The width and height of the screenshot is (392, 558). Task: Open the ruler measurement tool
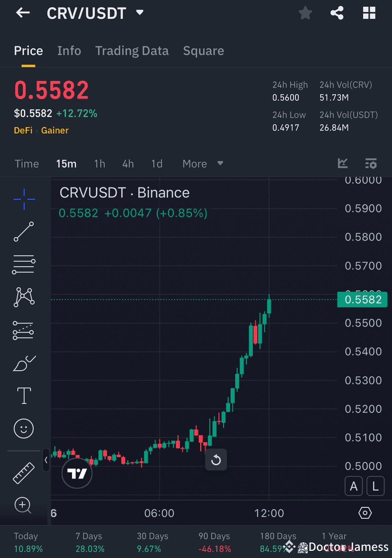pos(23,472)
